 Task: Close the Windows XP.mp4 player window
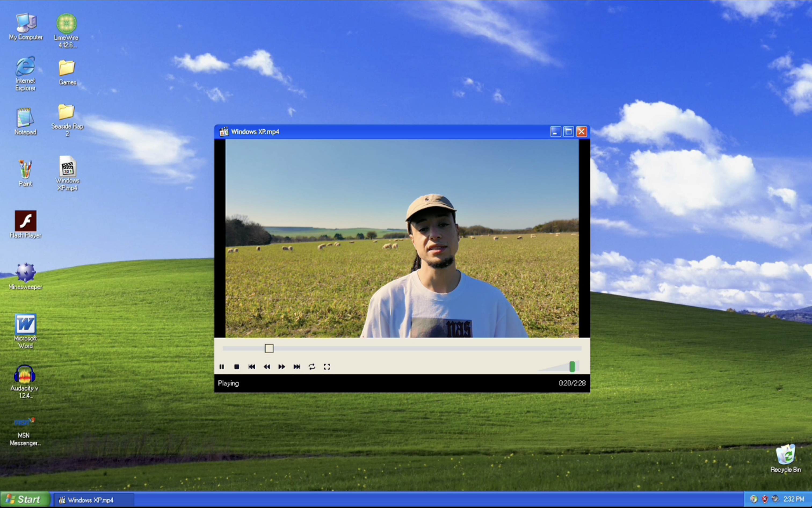pos(582,132)
